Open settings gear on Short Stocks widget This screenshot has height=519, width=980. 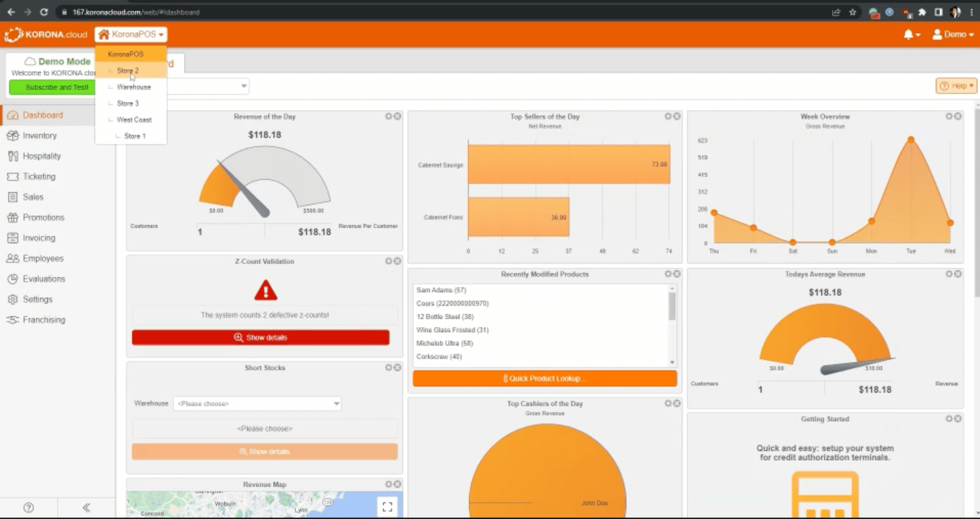389,368
